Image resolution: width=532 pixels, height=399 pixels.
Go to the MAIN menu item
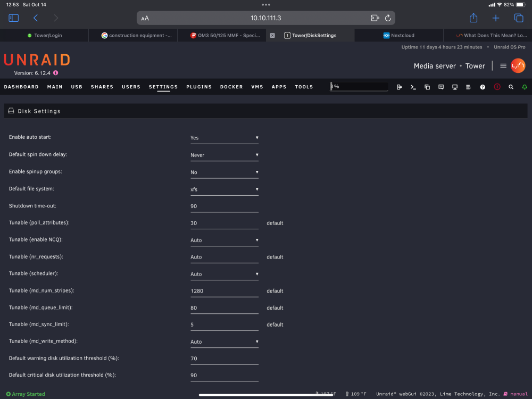pos(55,87)
